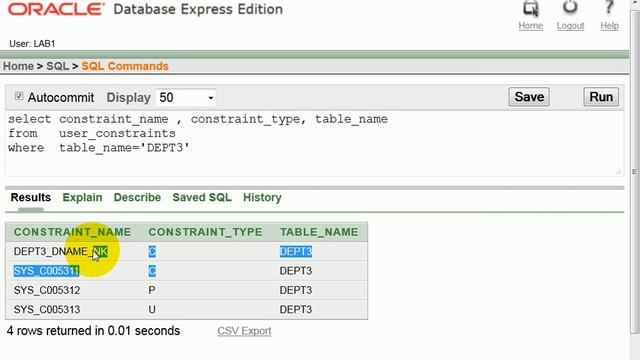Viewport: 640px width, 360px height.
Task: Click the CONSTRAINT_TYPE column header
Action: pyautogui.click(x=205, y=232)
